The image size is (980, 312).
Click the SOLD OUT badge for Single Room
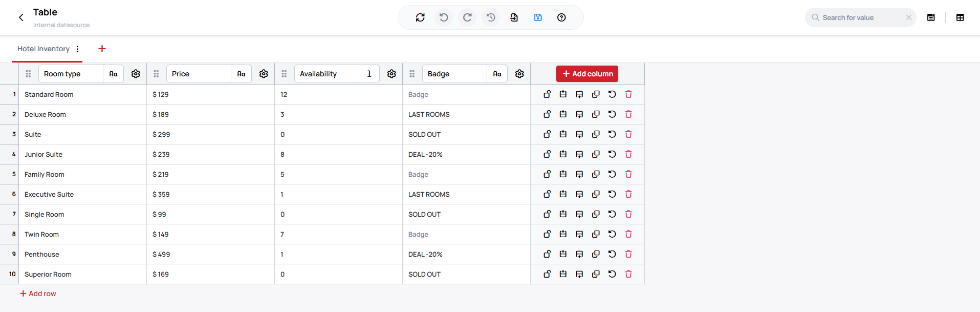click(467, 214)
